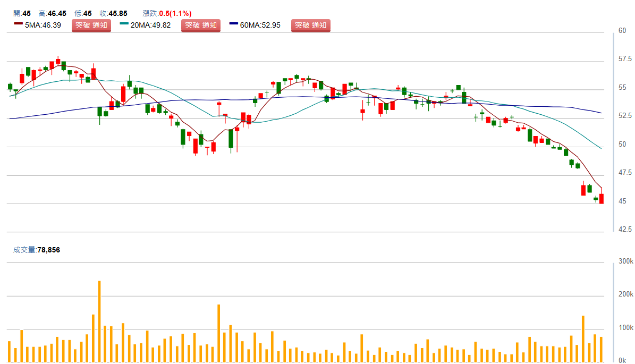Click the 57.5 price axis label
The image size is (635, 364).
625,59
